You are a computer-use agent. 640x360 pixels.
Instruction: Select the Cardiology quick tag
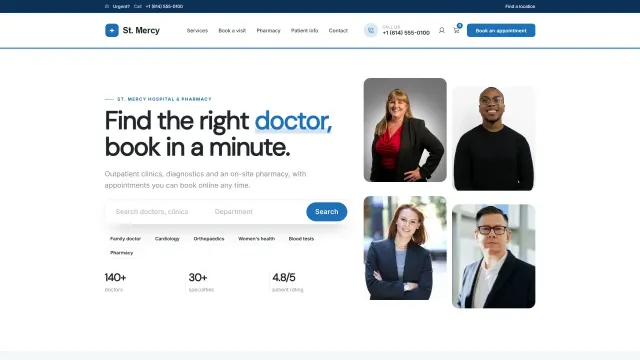tap(167, 239)
